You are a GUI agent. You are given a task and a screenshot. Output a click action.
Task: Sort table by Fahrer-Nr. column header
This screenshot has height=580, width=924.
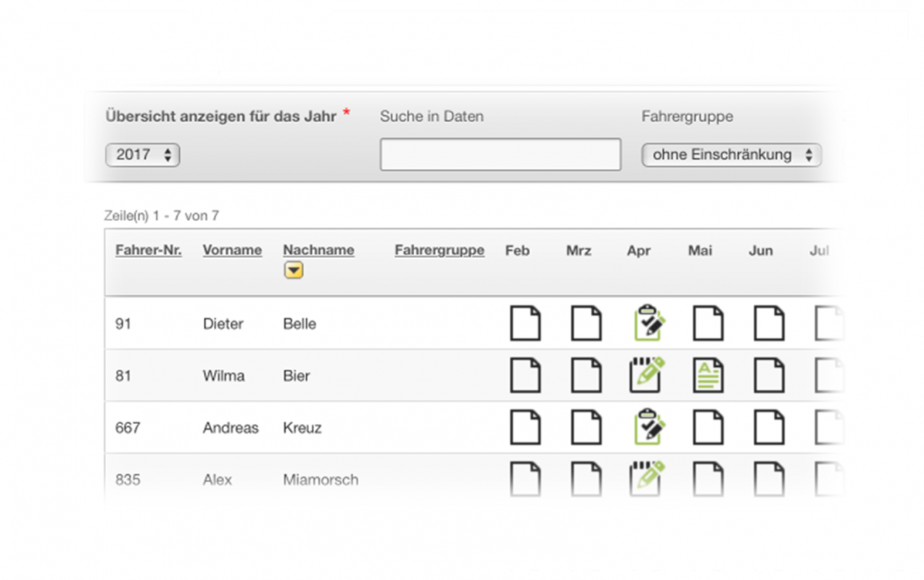click(149, 250)
